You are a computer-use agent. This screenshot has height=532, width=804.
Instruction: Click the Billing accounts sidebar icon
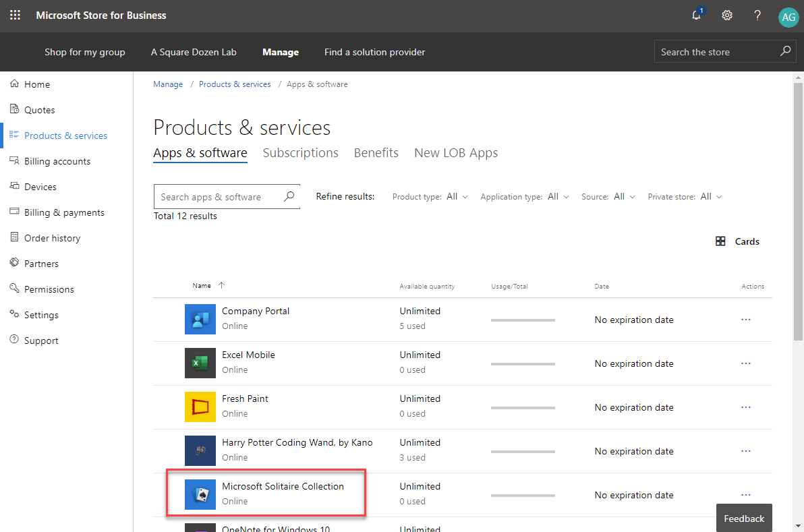(14, 160)
